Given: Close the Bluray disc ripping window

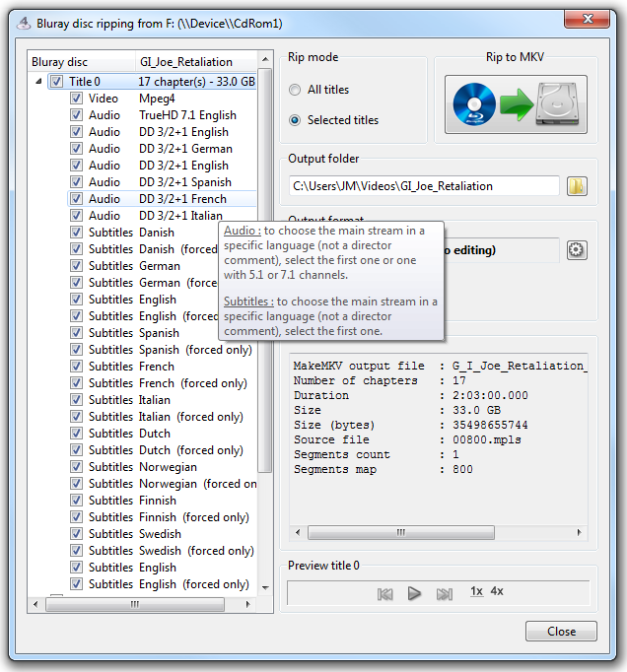Looking at the screenshot, I should (x=588, y=19).
